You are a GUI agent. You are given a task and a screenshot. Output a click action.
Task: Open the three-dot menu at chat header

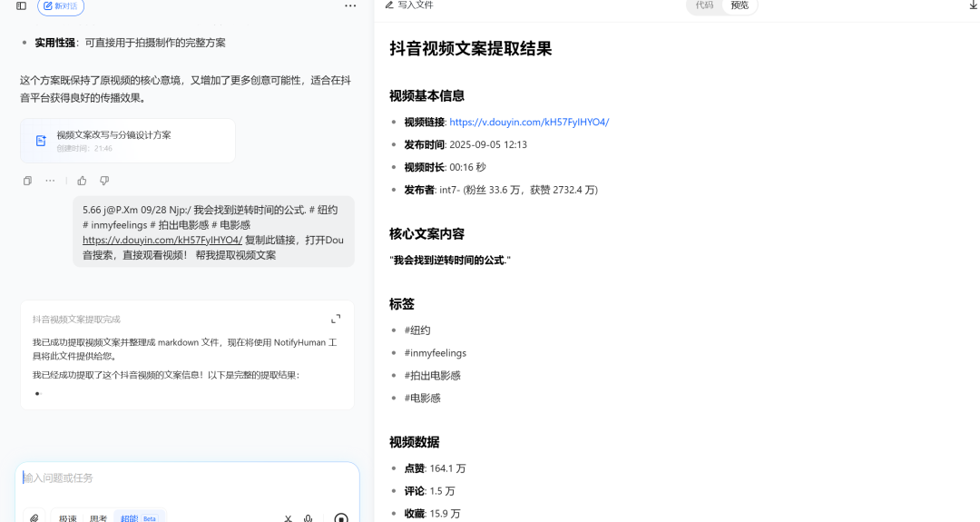[350, 5]
